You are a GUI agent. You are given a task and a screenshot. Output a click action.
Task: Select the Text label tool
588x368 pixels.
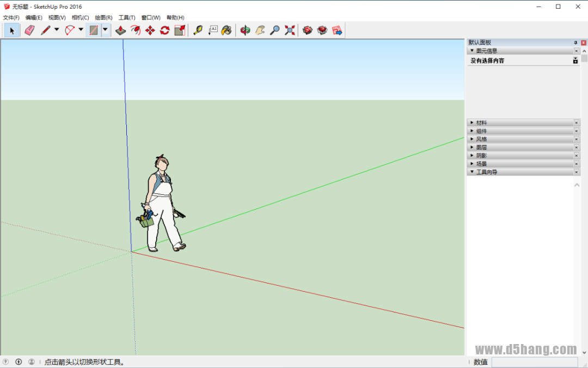point(213,30)
